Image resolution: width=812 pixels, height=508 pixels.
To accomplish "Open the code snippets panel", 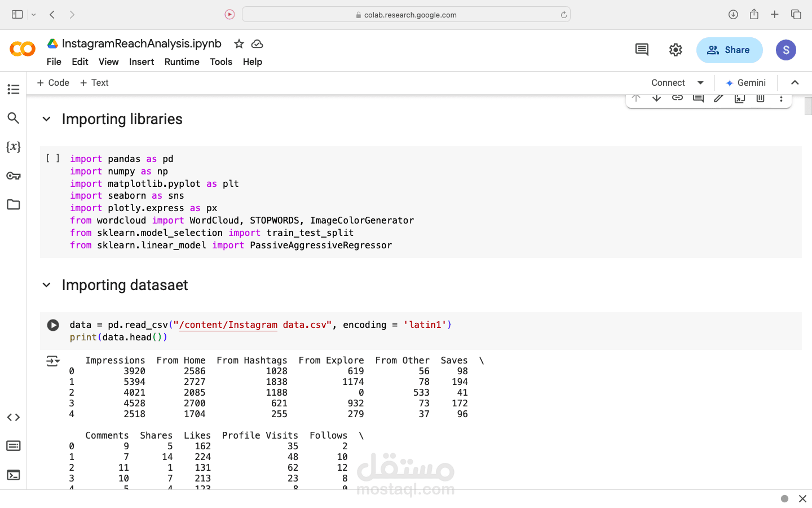I will tap(14, 417).
